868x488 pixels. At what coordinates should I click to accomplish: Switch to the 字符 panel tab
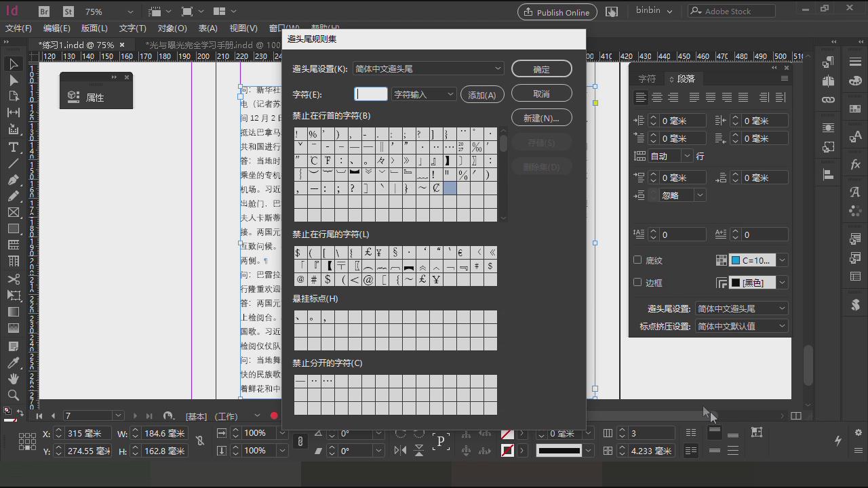pos(647,79)
